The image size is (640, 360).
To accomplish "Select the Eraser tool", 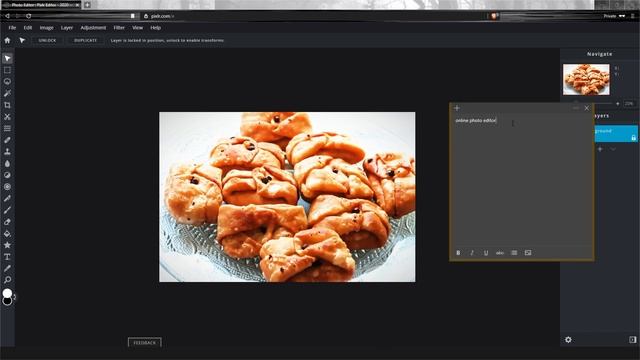I will (x=7, y=222).
